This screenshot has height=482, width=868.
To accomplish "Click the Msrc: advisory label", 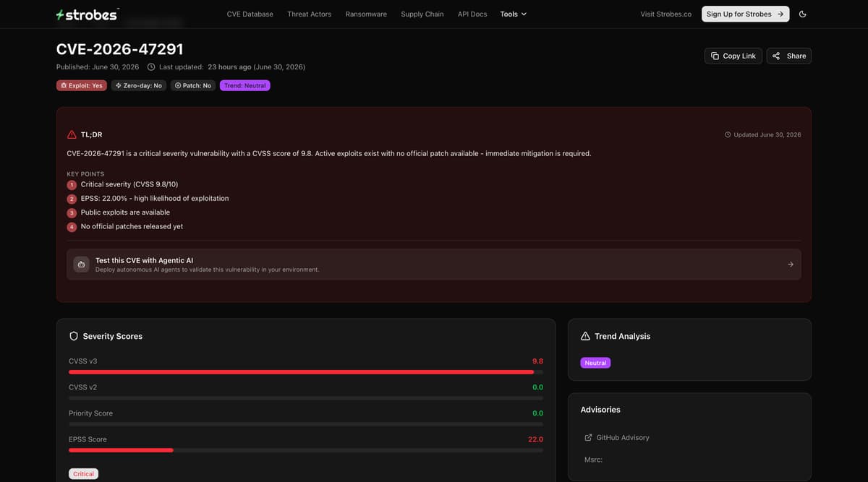I will [x=593, y=460].
